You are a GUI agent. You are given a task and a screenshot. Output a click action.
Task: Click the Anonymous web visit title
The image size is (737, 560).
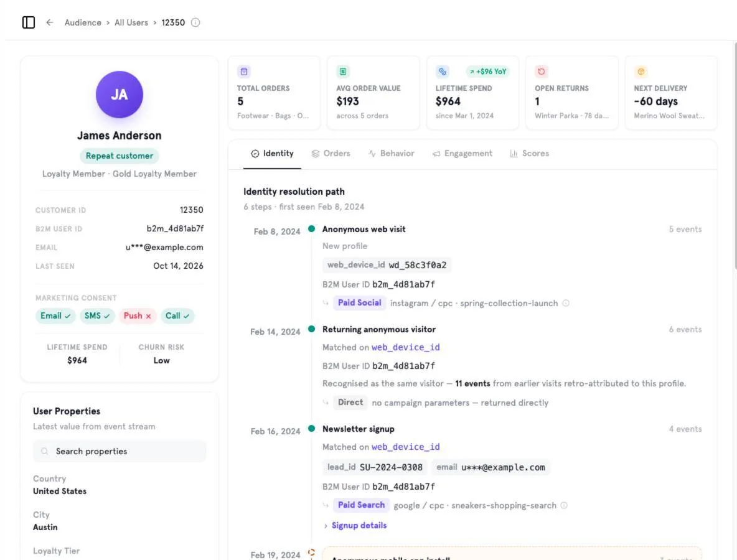(364, 229)
